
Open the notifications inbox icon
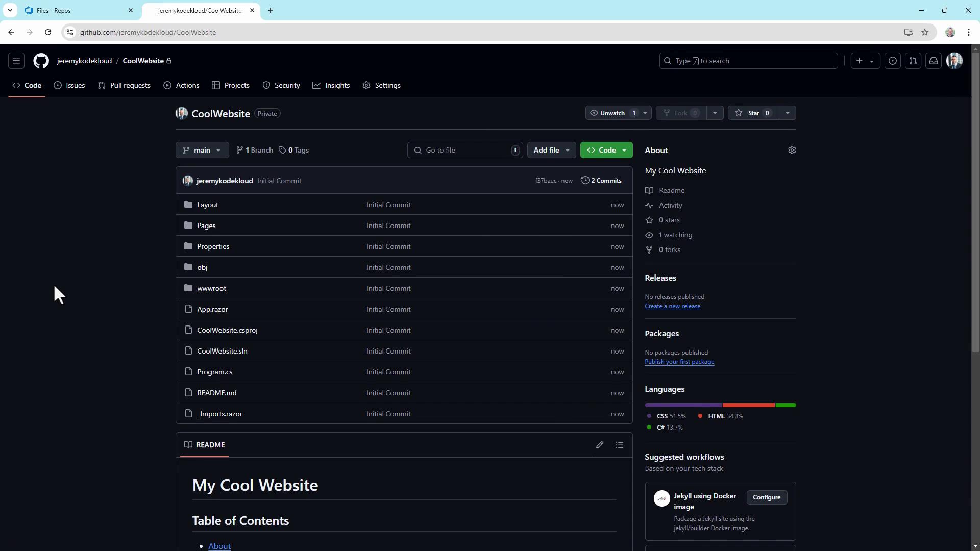[934, 61]
